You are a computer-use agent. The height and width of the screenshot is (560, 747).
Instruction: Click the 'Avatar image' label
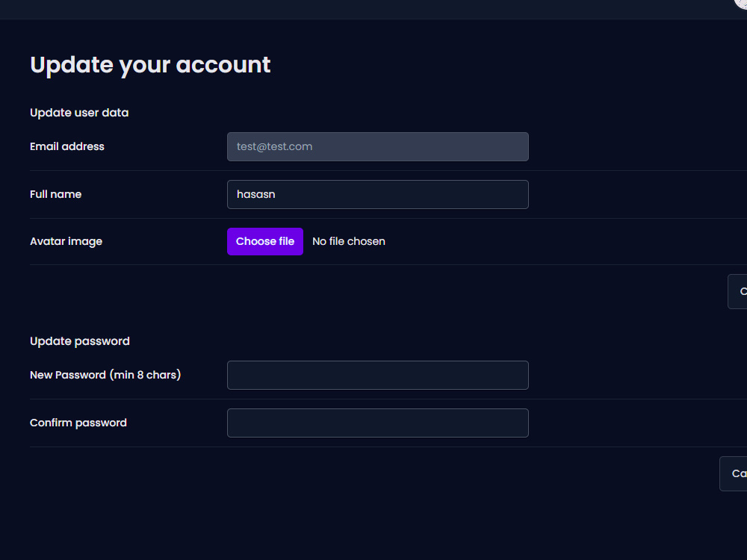click(66, 241)
